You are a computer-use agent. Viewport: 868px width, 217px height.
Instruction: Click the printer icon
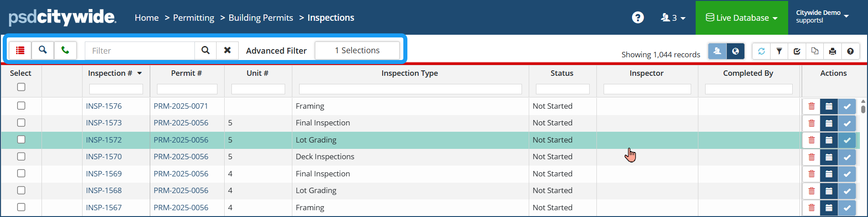coord(832,51)
